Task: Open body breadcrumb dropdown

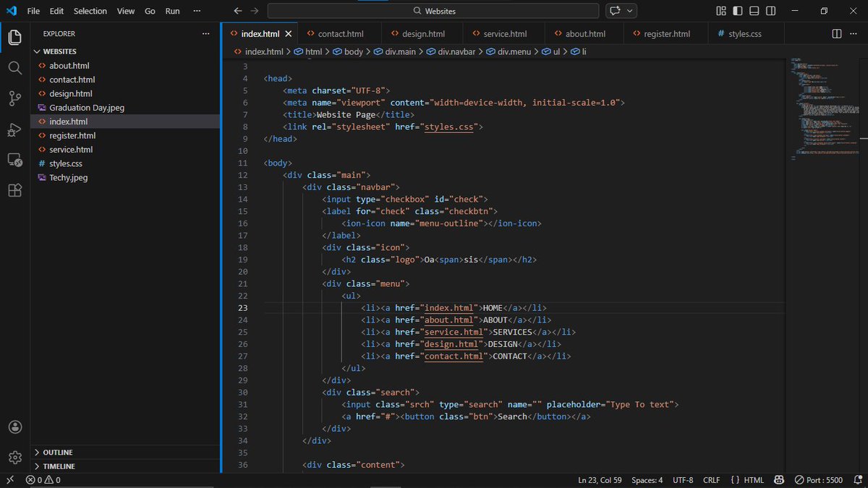Action: 349,52
